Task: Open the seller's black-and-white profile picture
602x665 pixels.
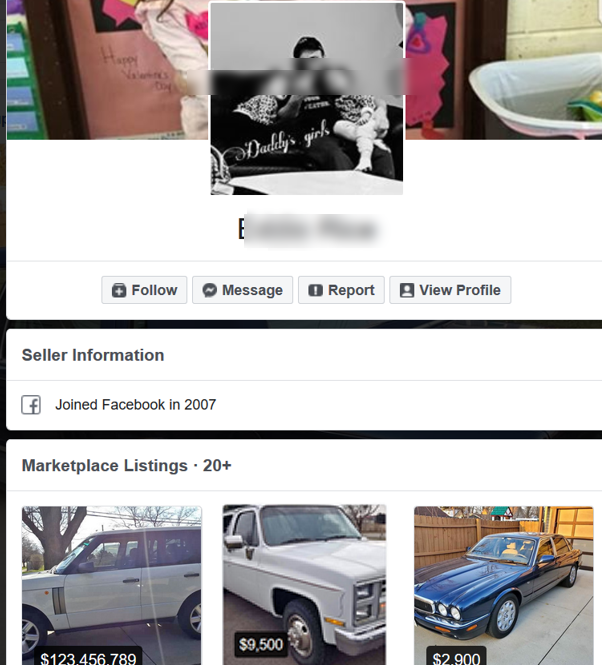Action: pyautogui.click(x=307, y=98)
